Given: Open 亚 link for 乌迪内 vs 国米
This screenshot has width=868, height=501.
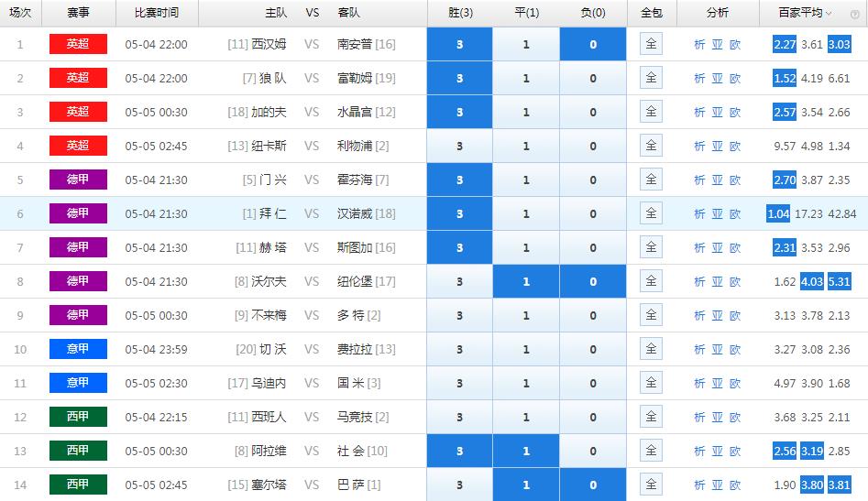Looking at the screenshot, I should (x=718, y=383).
